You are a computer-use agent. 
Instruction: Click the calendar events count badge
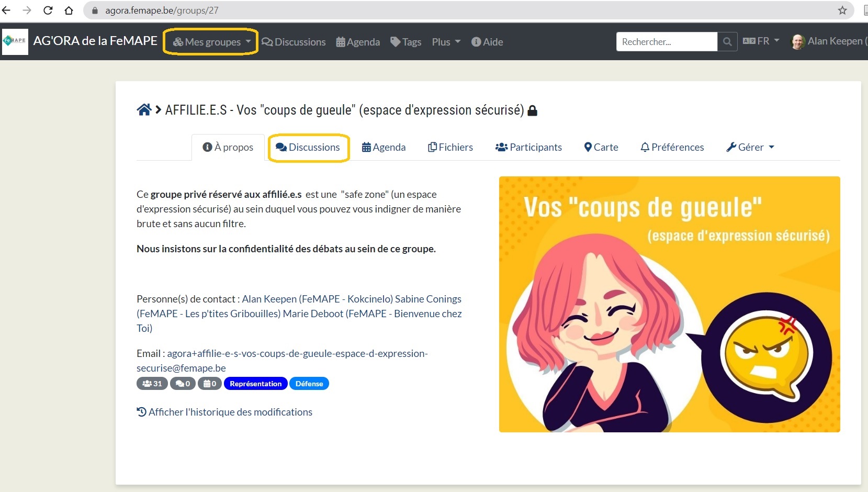[210, 384]
